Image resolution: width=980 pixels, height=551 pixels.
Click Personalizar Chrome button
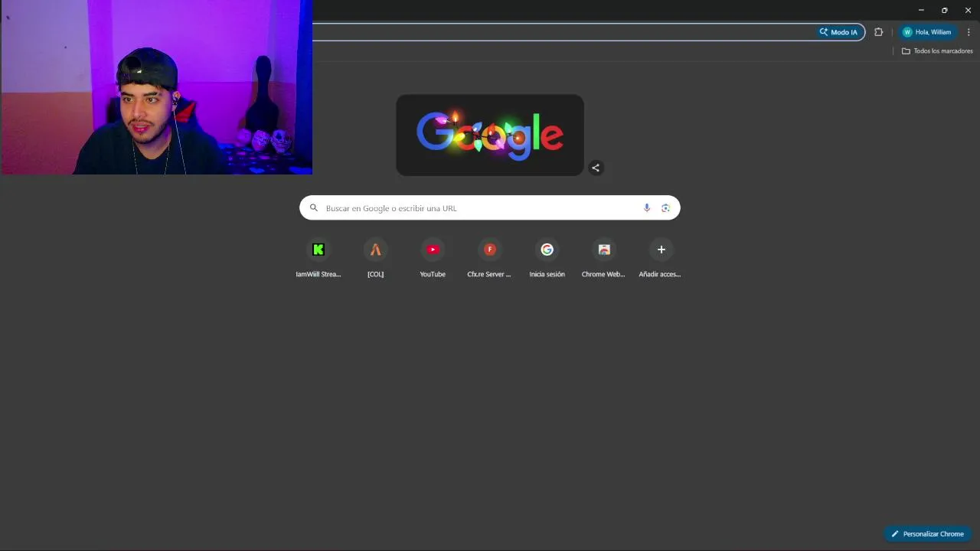pyautogui.click(x=927, y=533)
